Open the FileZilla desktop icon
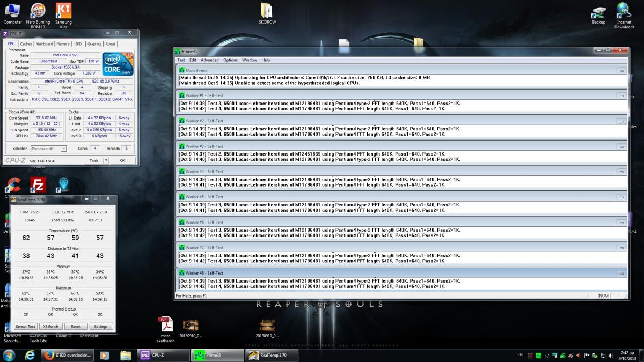The image size is (644, 362). pyautogui.click(x=38, y=186)
